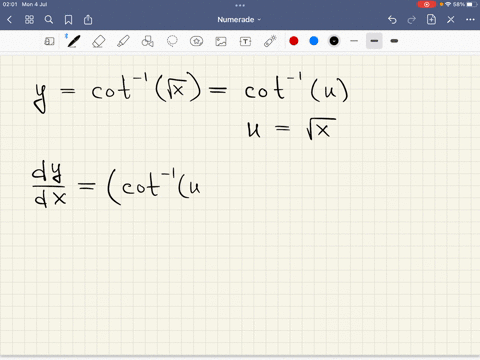This screenshot has width=480, height=360.
Task: Open the share/export menu
Action: click(88, 20)
